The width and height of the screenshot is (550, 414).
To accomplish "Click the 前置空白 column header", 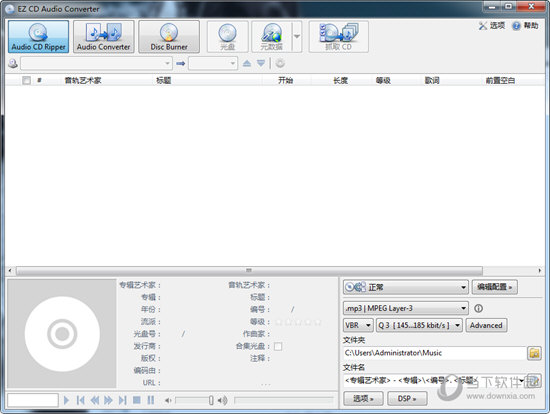I will (x=500, y=80).
